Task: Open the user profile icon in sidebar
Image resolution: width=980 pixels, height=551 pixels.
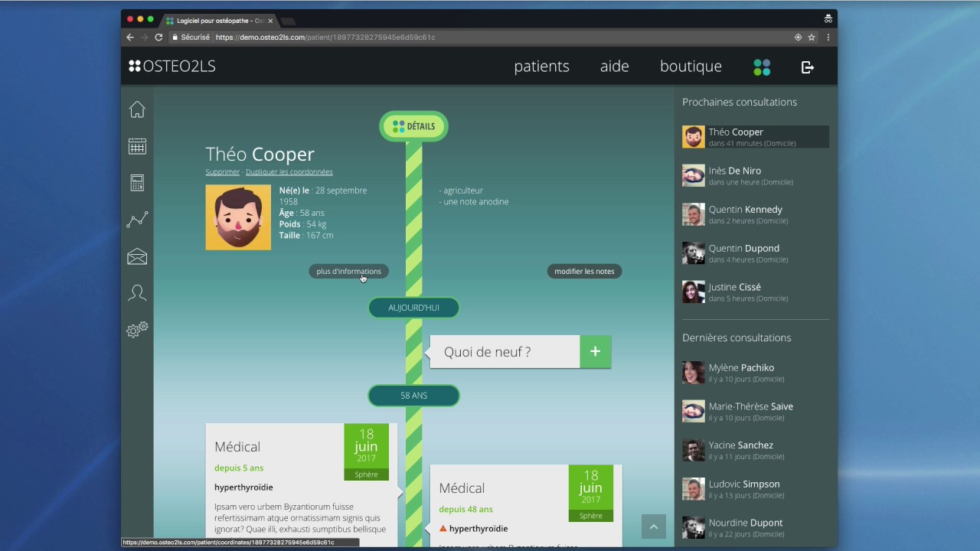Action: [137, 293]
